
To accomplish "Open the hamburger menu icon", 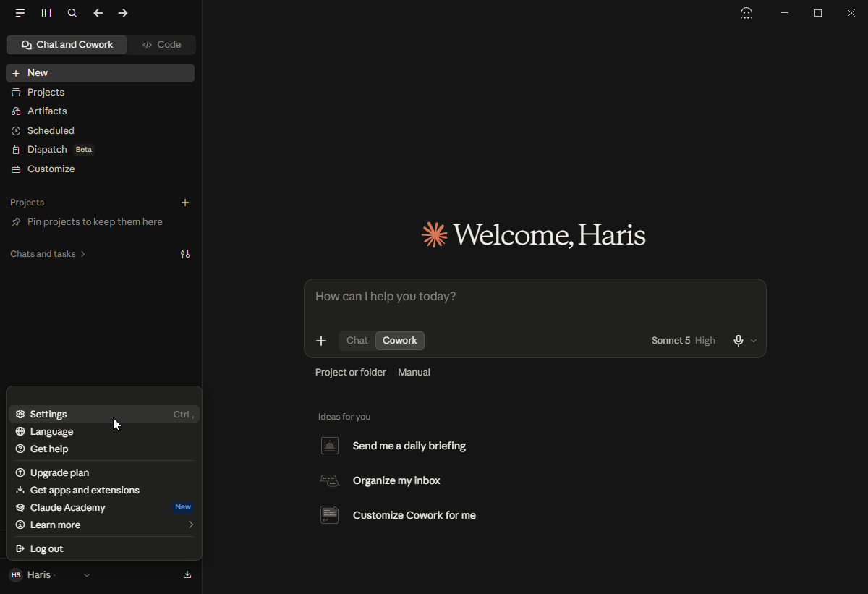I will coord(20,13).
